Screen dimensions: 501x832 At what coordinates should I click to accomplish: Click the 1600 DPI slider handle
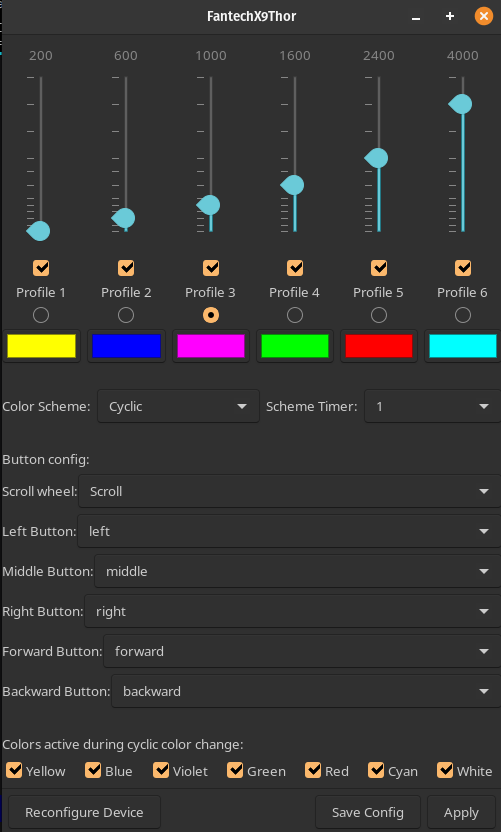pos(292,185)
